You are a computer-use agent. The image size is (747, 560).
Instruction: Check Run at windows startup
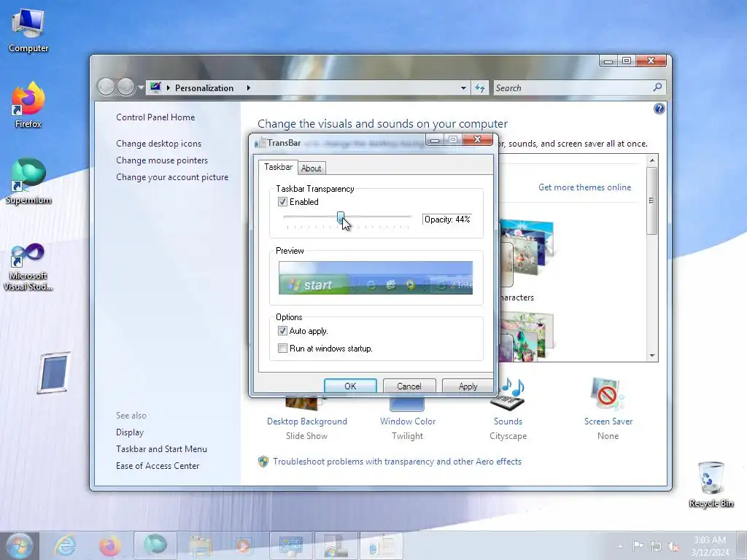282,349
